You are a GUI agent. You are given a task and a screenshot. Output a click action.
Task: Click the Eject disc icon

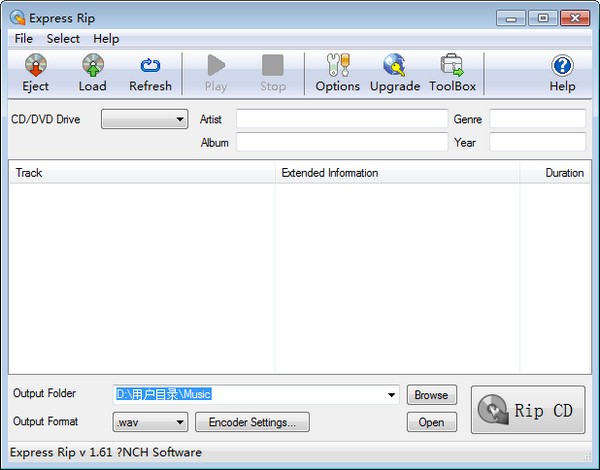(36, 65)
